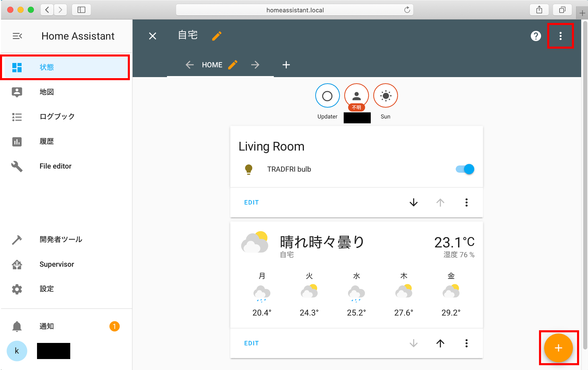Click the notification count badge
Image resolution: width=588 pixels, height=370 pixels.
tap(114, 326)
